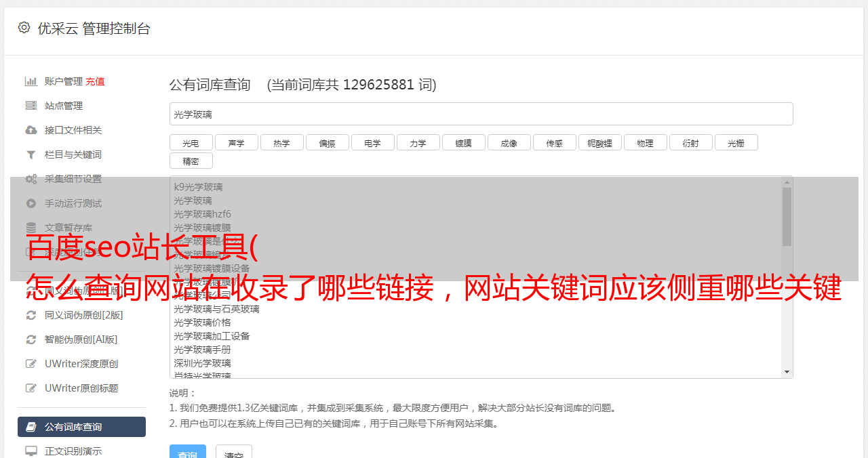Select 光学玻璃加工设备 in the results list
The image size is (868, 458).
(x=212, y=336)
